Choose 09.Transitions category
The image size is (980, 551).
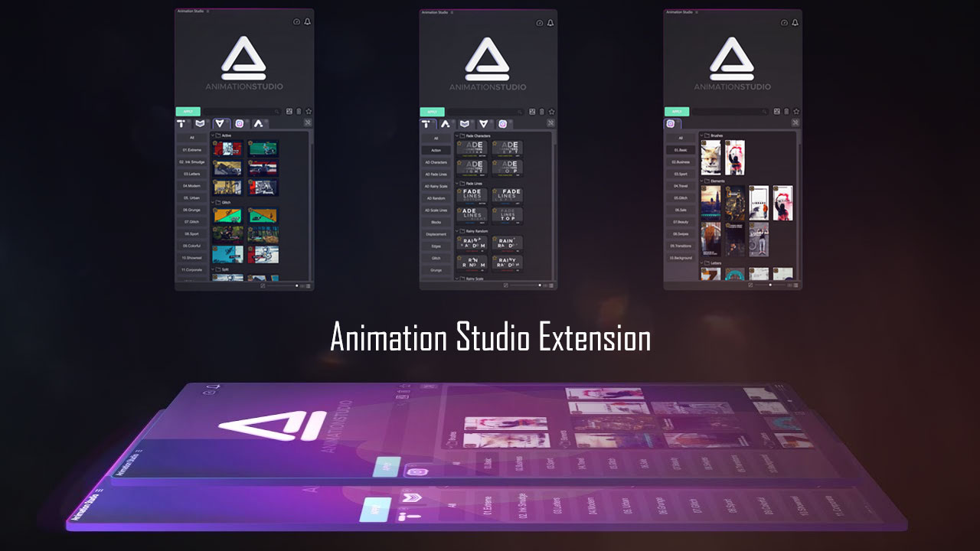pyautogui.click(x=681, y=246)
